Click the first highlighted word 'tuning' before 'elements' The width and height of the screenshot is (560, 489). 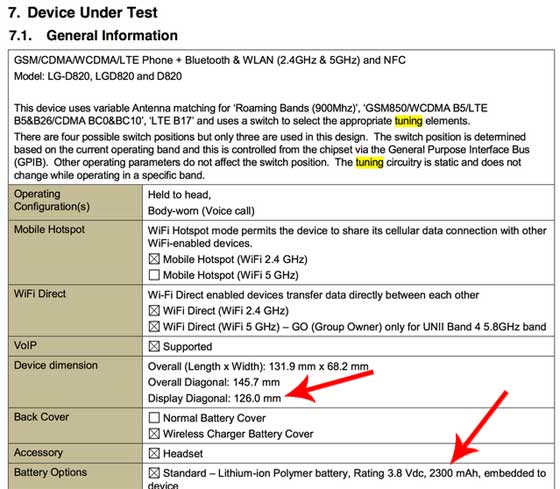click(409, 121)
